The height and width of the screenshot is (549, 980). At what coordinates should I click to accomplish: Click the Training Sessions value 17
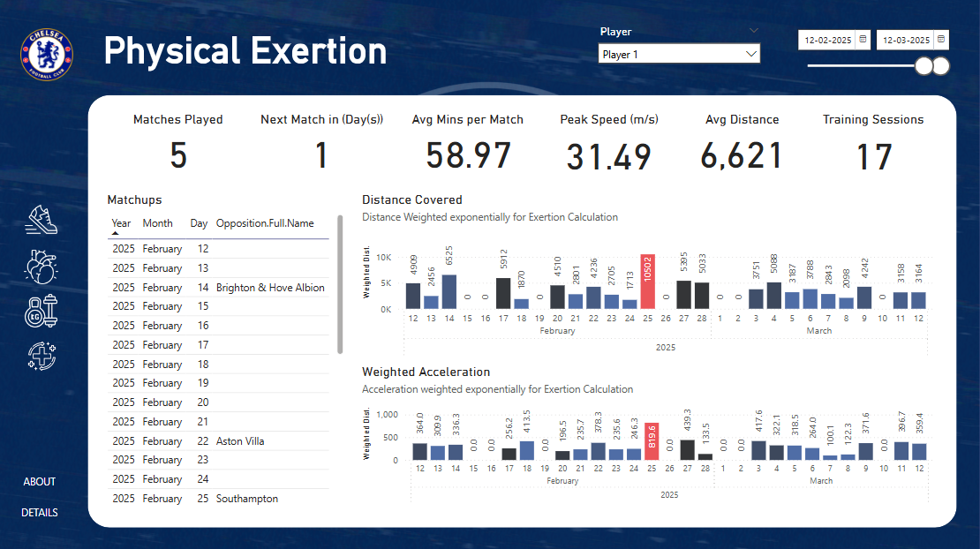point(873,157)
